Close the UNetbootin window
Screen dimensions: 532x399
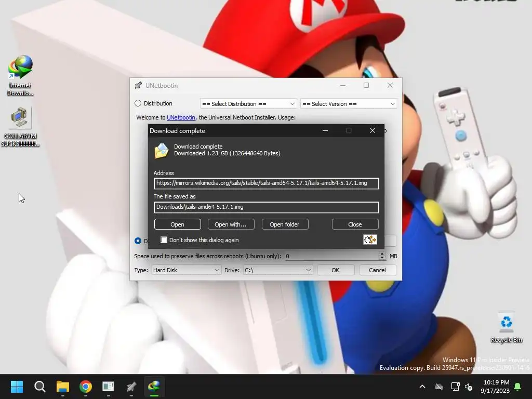(390, 86)
